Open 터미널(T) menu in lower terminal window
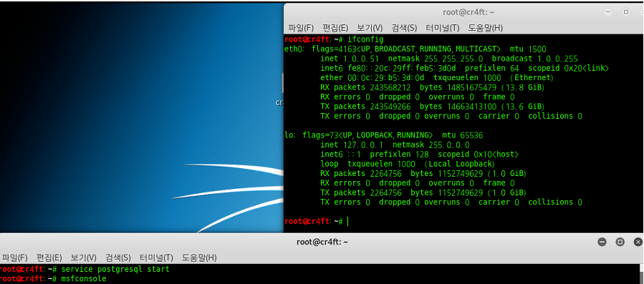Image resolution: width=644 pixels, height=284 pixels. click(156, 258)
